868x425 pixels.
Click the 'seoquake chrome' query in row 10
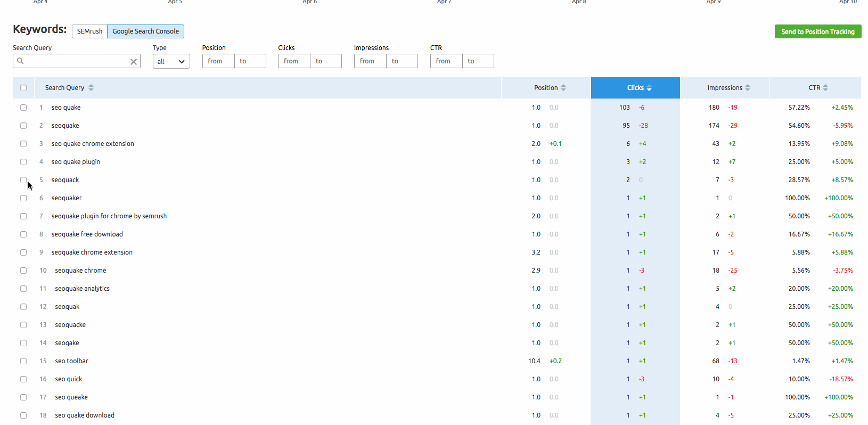pyautogui.click(x=80, y=271)
